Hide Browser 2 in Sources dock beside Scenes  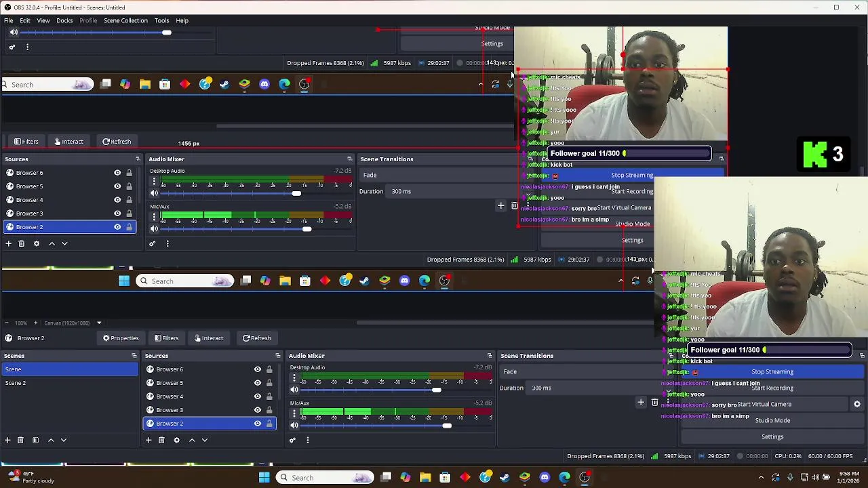tap(258, 424)
